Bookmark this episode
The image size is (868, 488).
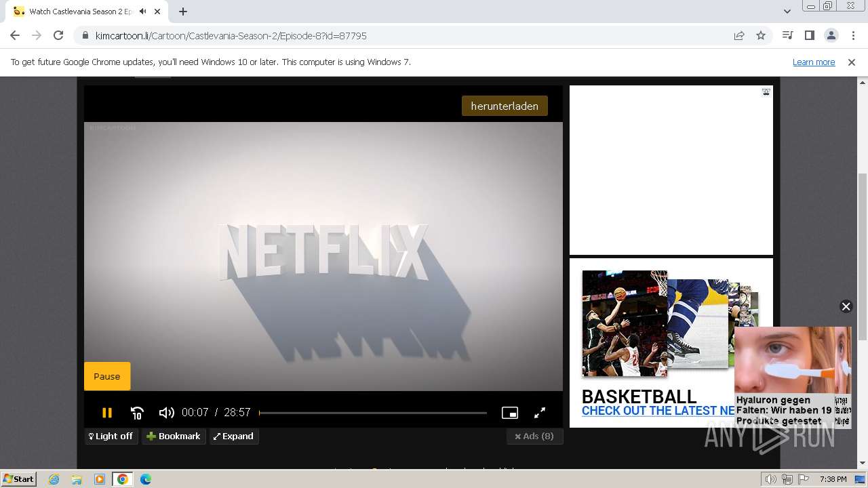[x=174, y=436]
